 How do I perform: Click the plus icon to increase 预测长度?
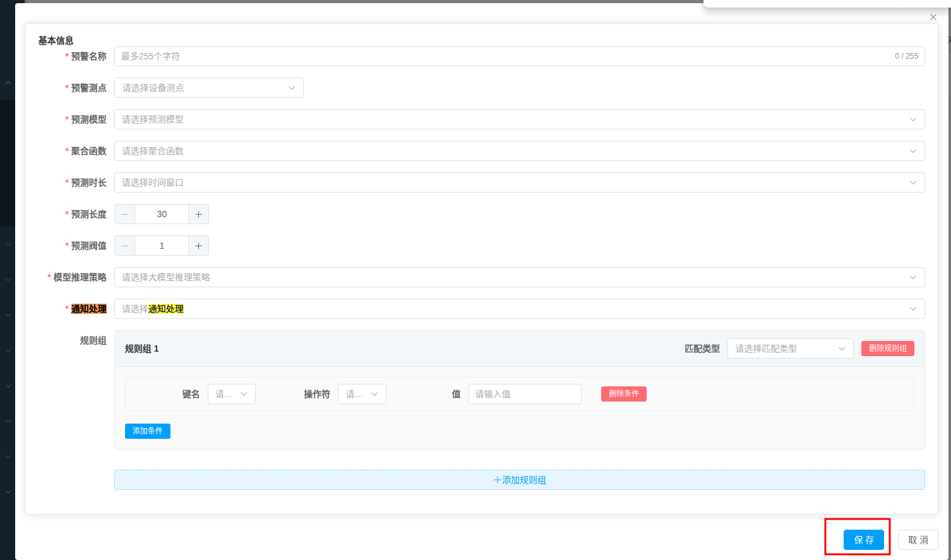coord(198,213)
